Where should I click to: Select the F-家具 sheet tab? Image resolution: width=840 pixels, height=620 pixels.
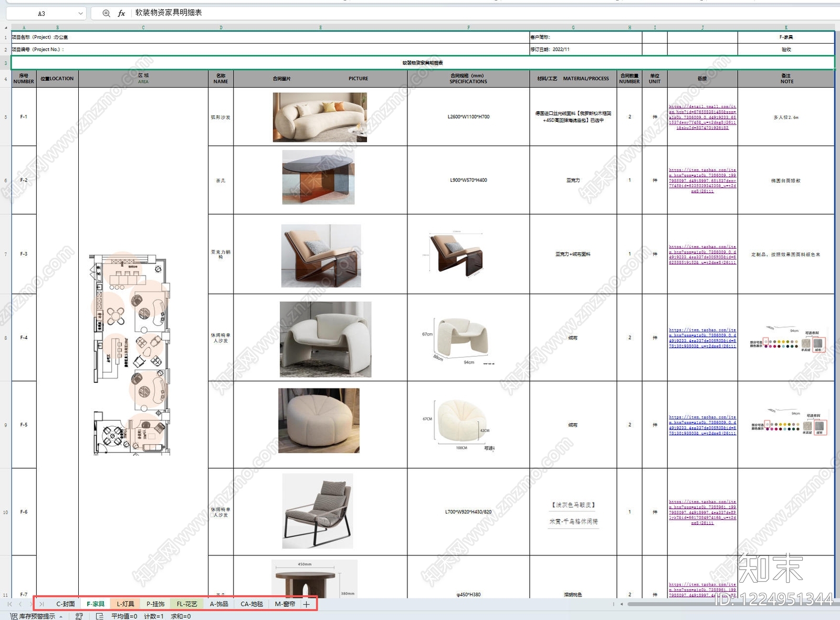click(96, 604)
